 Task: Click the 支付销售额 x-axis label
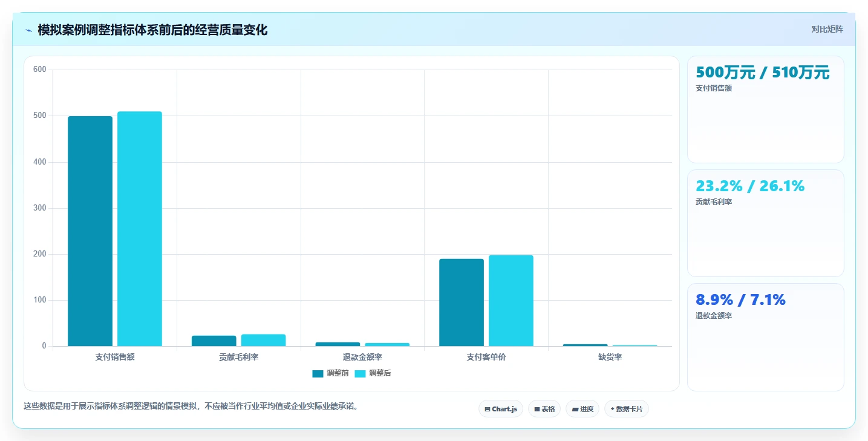point(115,357)
